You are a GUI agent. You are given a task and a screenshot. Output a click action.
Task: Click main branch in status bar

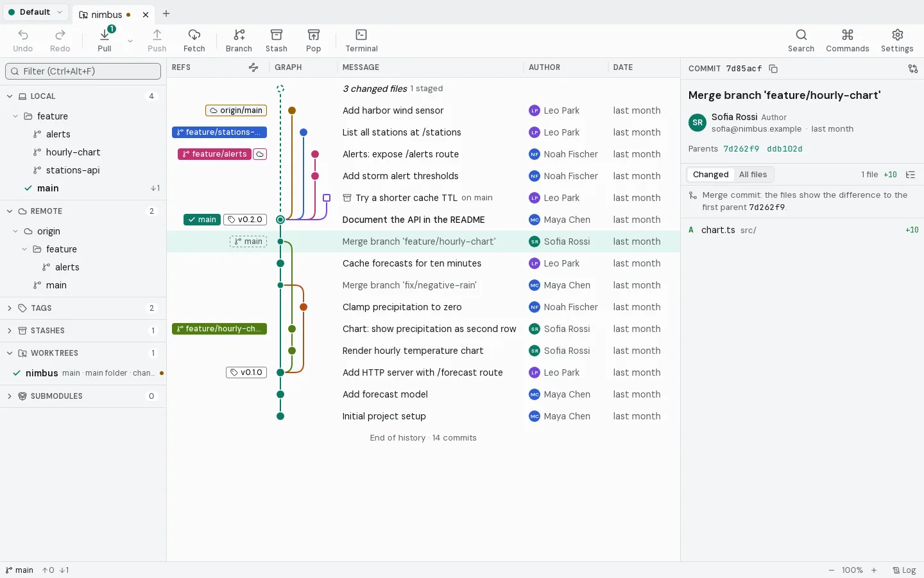[19, 570]
